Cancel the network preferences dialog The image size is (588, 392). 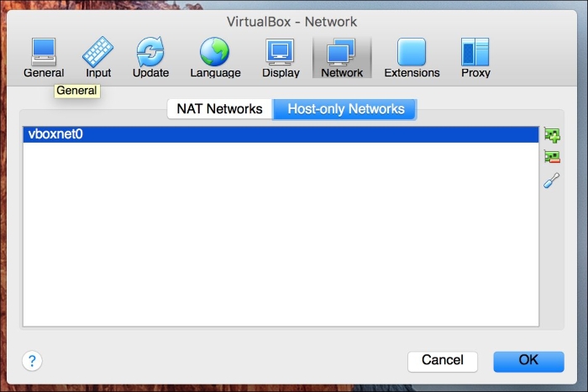tap(443, 361)
